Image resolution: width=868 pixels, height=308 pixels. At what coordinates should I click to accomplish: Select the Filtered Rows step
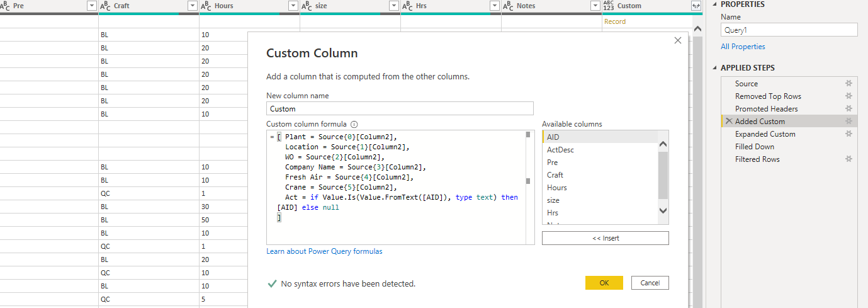[x=788, y=159]
